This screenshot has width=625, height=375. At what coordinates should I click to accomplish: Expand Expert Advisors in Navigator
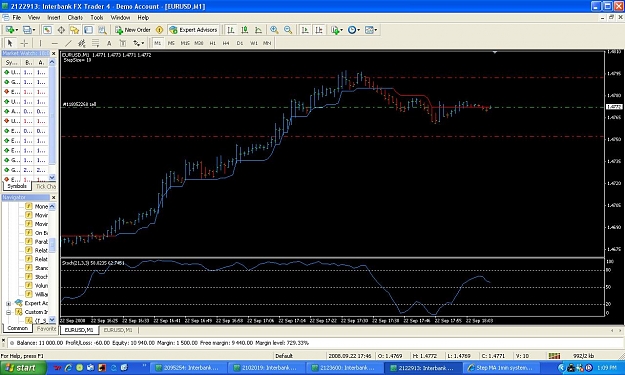8,304
